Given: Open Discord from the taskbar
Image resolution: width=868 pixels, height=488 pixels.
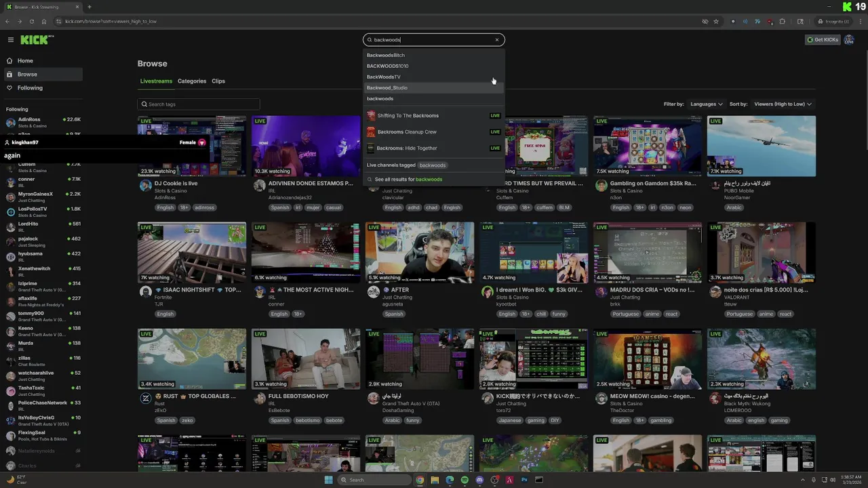Looking at the screenshot, I should click(479, 480).
